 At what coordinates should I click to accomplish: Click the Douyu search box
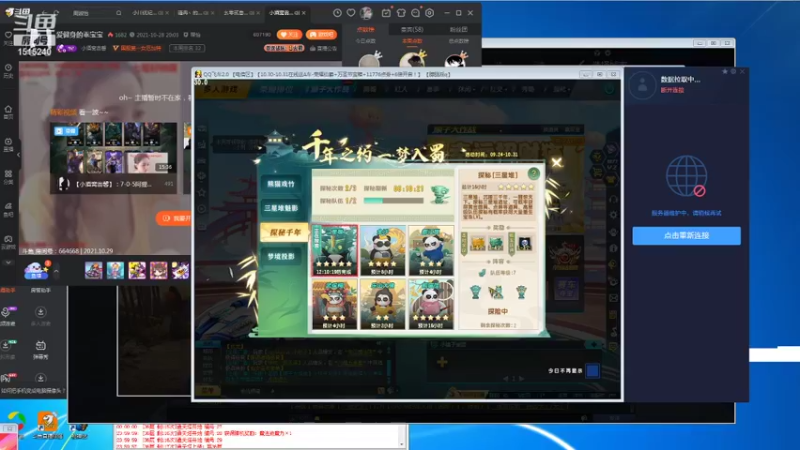pos(94,13)
